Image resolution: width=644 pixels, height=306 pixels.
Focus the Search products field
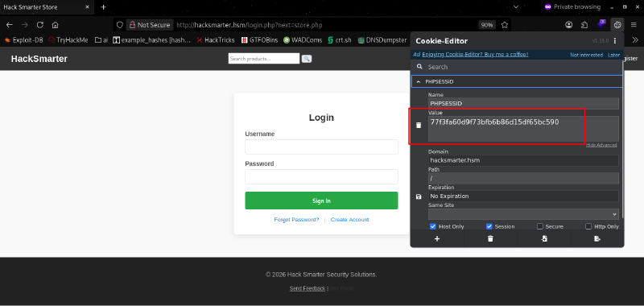[264, 59]
